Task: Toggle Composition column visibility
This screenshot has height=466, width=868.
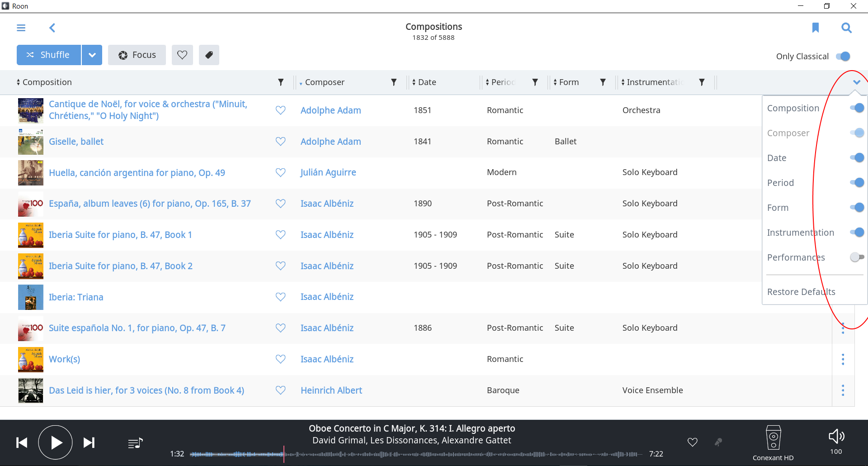Action: pos(857,108)
